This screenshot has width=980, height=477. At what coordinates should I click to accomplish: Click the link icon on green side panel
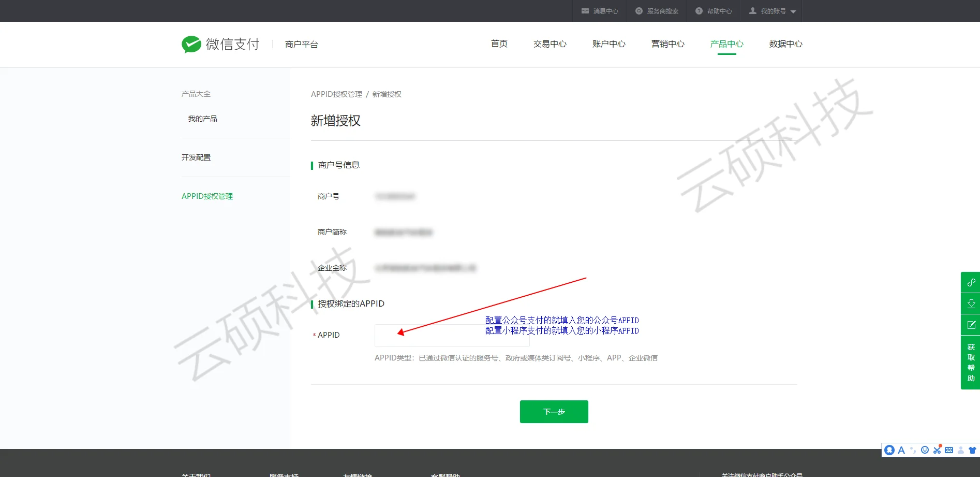(x=971, y=282)
